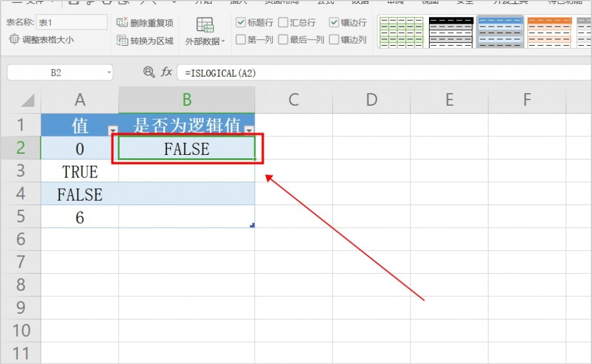Select row 2 header
This screenshot has width=592, height=364.
pos(21,148)
